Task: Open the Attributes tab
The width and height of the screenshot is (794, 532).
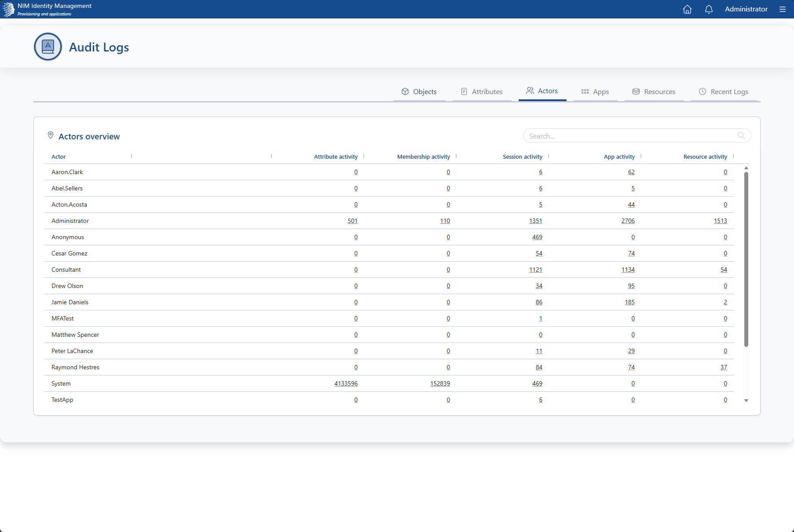Action: [482, 91]
